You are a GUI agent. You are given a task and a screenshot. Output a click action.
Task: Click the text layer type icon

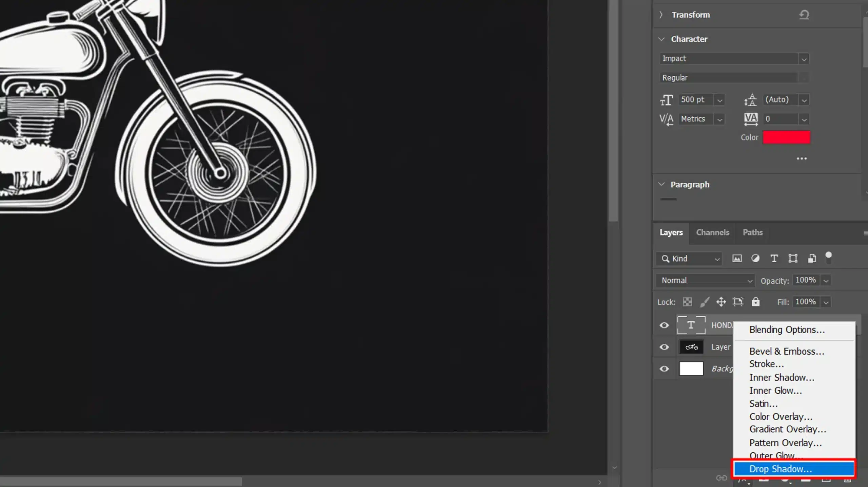pos(692,325)
